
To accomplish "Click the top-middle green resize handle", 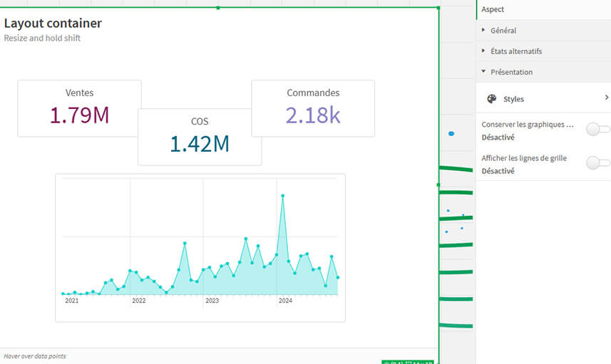I will click(218, 8).
